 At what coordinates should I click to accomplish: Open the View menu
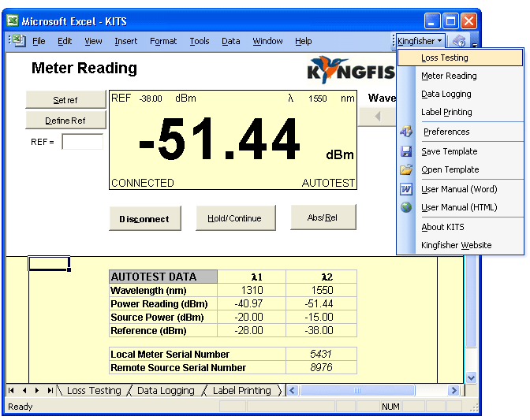click(x=93, y=41)
